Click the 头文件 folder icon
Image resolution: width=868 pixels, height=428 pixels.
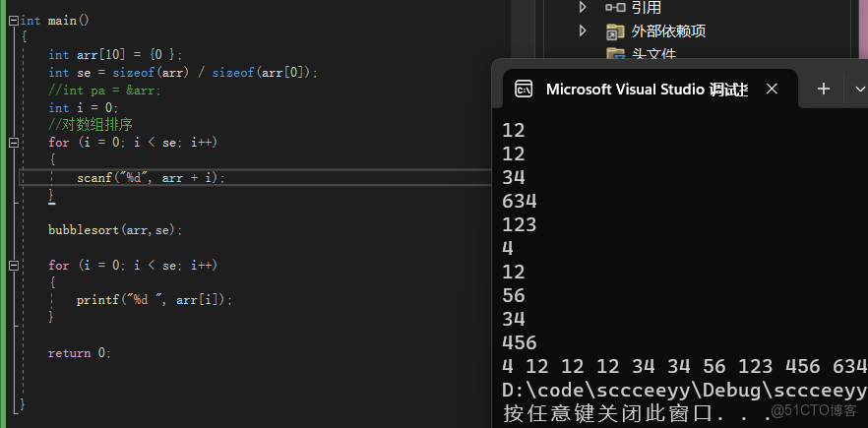pyautogui.click(x=616, y=54)
